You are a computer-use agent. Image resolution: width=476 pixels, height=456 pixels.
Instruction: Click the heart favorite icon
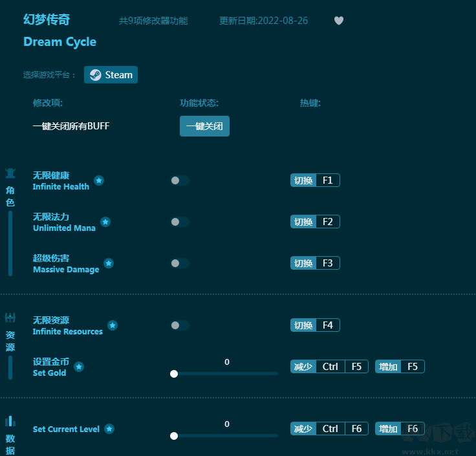point(339,21)
